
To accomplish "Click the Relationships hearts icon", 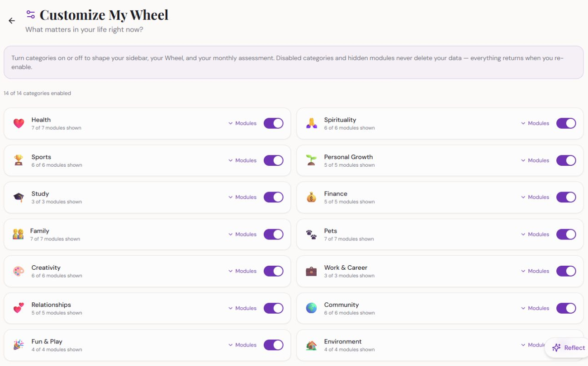I will pos(19,308).
